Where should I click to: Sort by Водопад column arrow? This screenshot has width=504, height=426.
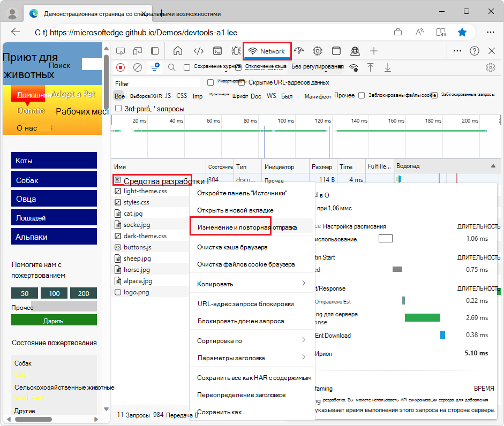pos(493,166)
